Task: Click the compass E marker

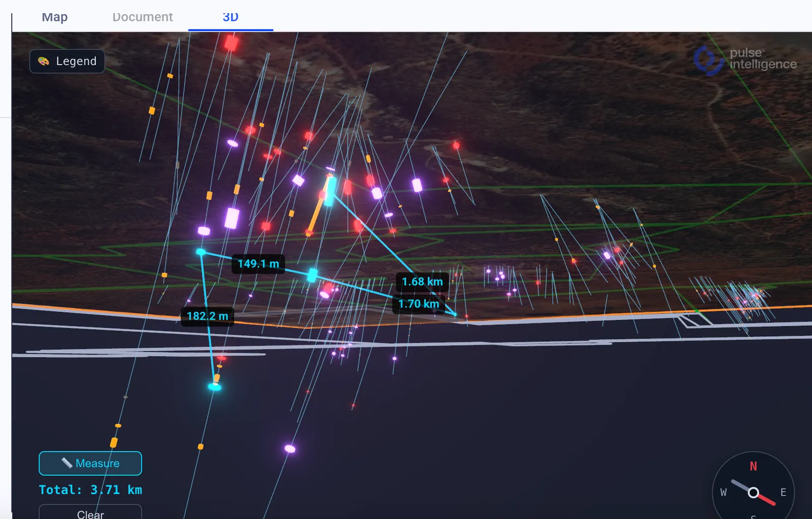Action: coord(783,493)
